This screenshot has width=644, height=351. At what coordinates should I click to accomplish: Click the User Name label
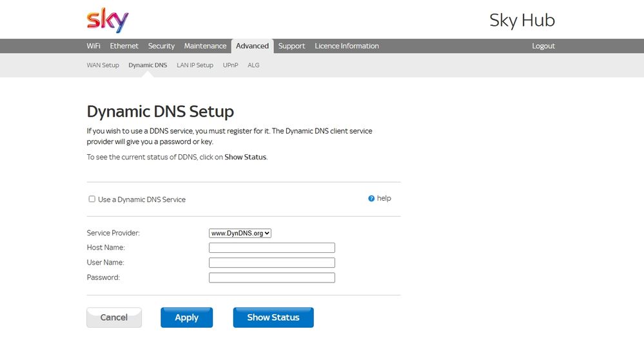[106, 262]
